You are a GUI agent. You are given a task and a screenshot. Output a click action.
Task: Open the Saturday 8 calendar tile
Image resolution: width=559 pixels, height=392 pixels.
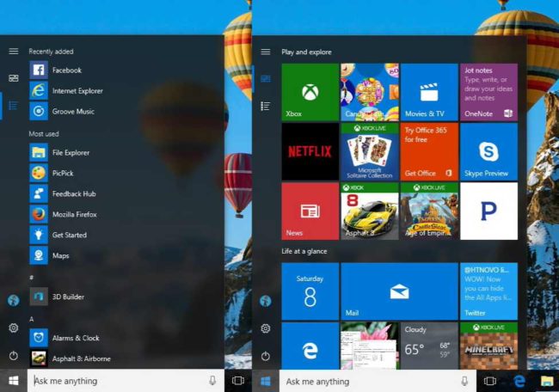310,291
